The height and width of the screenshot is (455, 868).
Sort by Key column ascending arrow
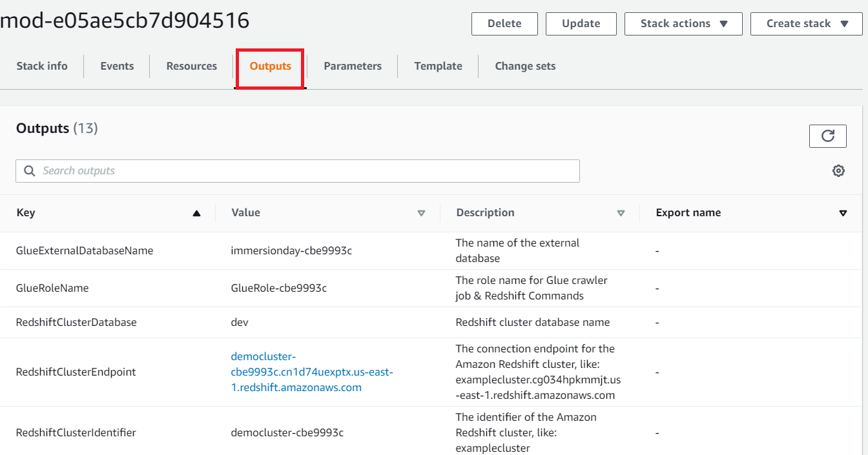click(196, 213)
